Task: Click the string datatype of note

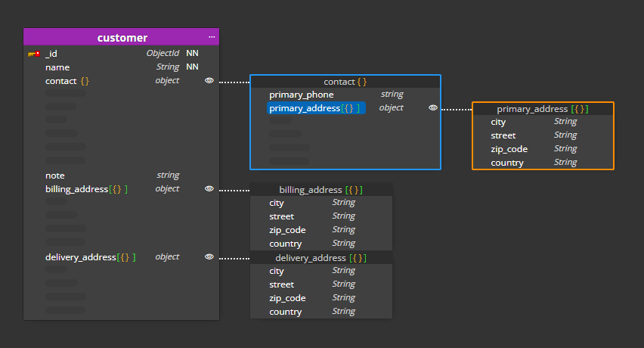Action: pyautogui.click(x=168, y=175)
